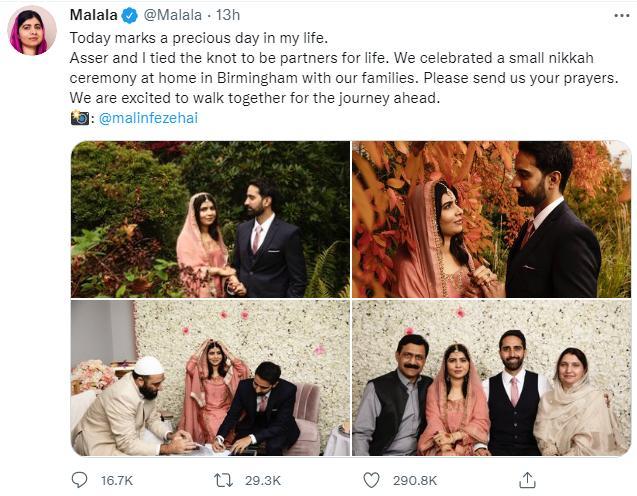The width and height of the screenshot is (637, 496).
Task: Click the 16.7K replies count
Action: click(x=118, y=480)
